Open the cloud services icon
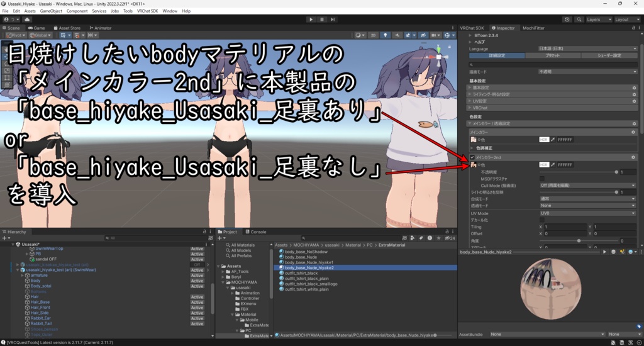 click(x=27, y=20)
